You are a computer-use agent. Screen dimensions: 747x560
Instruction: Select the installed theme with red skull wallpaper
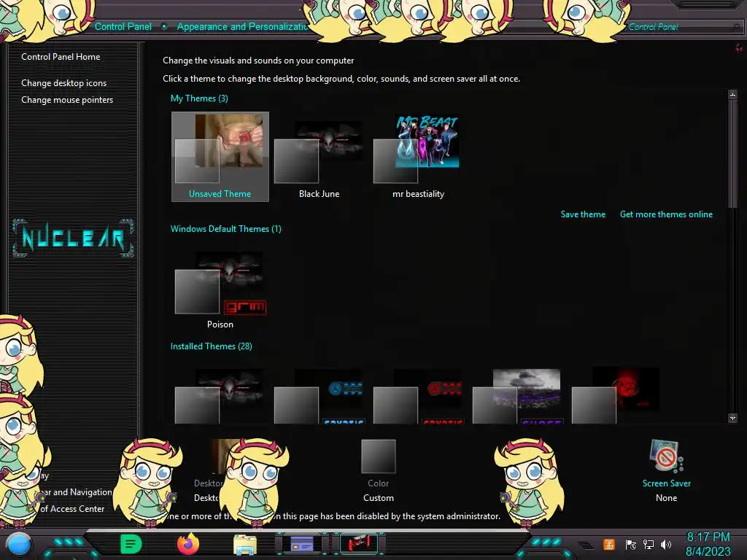click(x=616, y=395)
